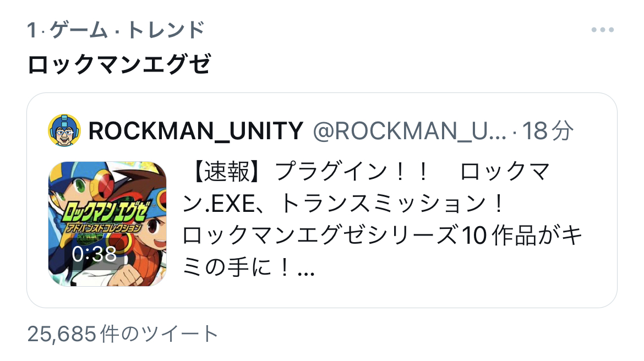
Task: Click the 0:38 video duration badge
Action: pyautogui.click(x=94, y=254)
